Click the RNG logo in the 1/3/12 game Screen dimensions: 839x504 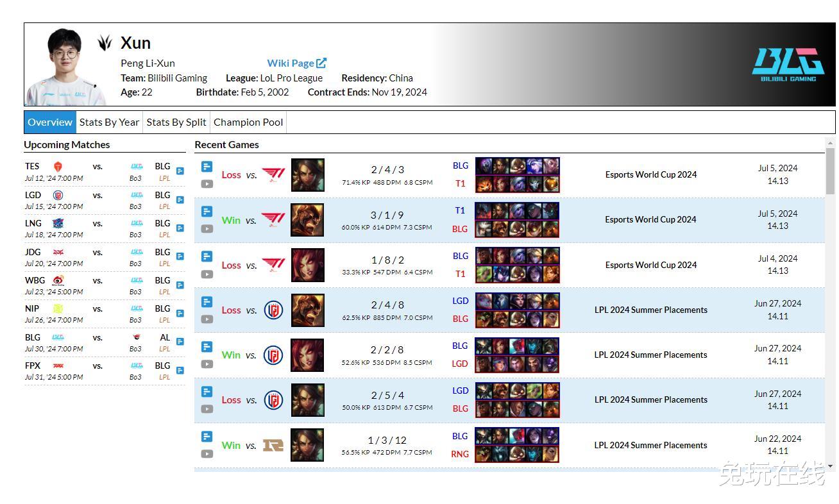[x=273, y=445]
